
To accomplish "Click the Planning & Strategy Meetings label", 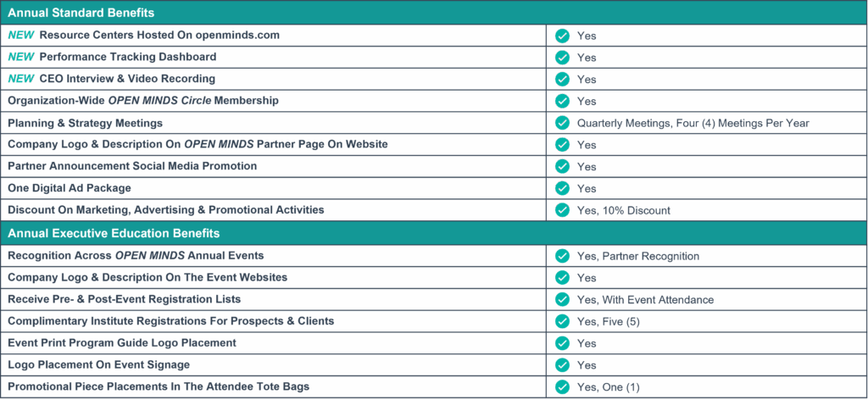I will point(86,123).
